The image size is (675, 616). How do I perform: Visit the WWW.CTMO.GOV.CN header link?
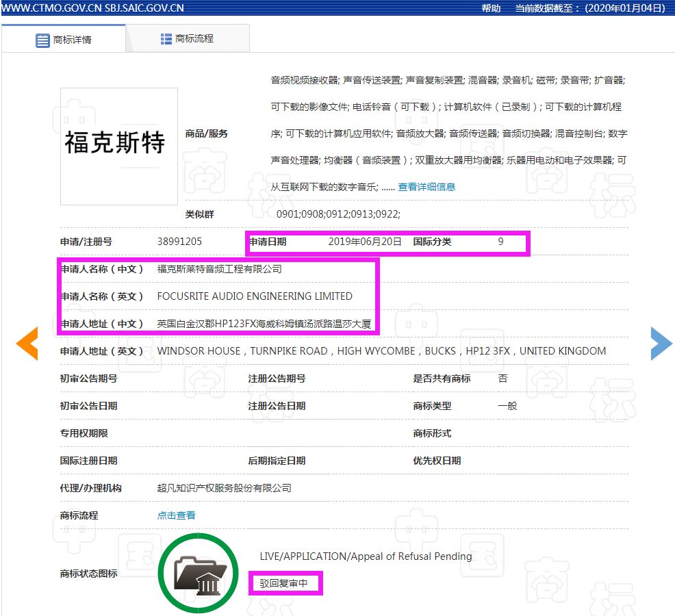[x=51, y=9]
